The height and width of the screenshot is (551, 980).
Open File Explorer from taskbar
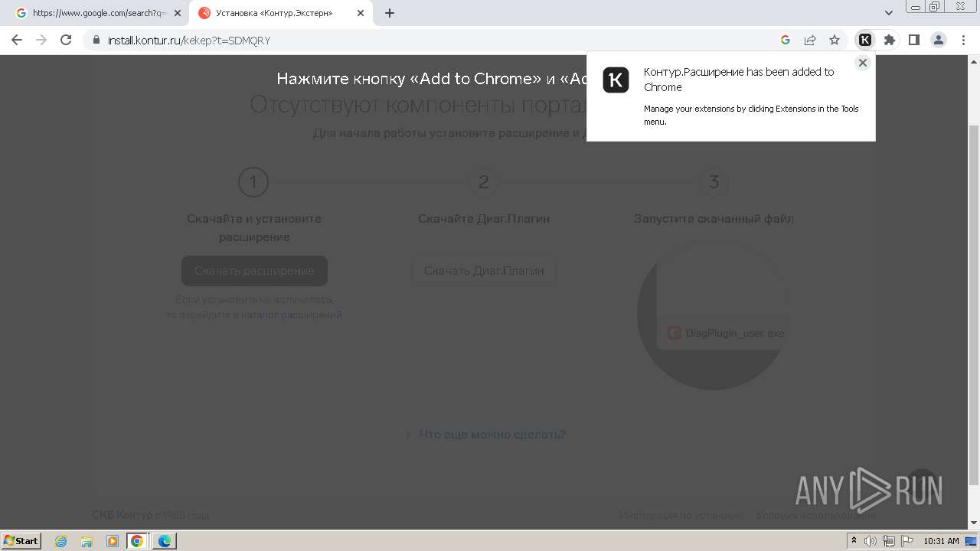[x=87, y=541]
